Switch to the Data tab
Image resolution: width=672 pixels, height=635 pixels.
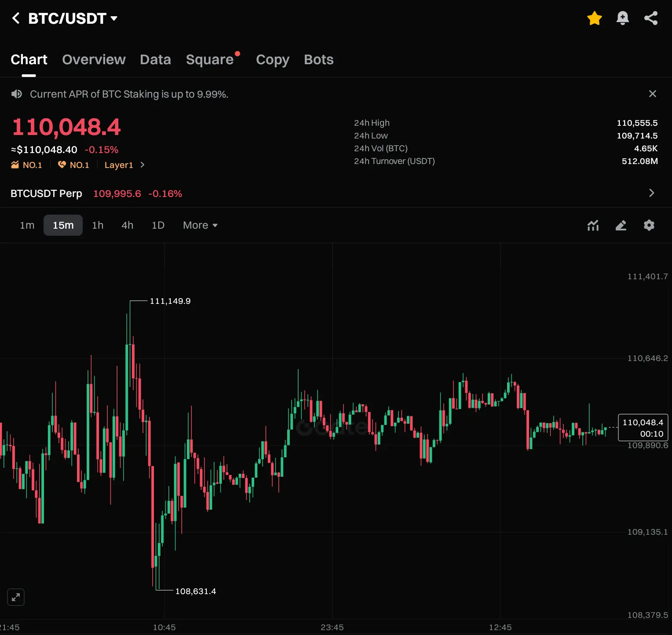[x=155, y=59]
